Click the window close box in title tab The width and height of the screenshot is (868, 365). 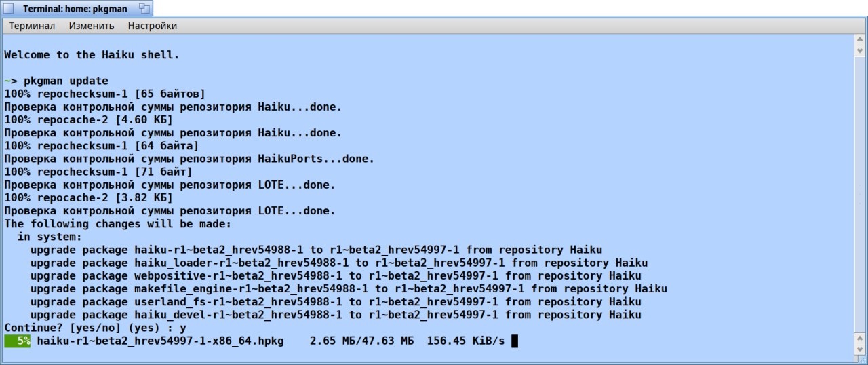click(8, 8)
